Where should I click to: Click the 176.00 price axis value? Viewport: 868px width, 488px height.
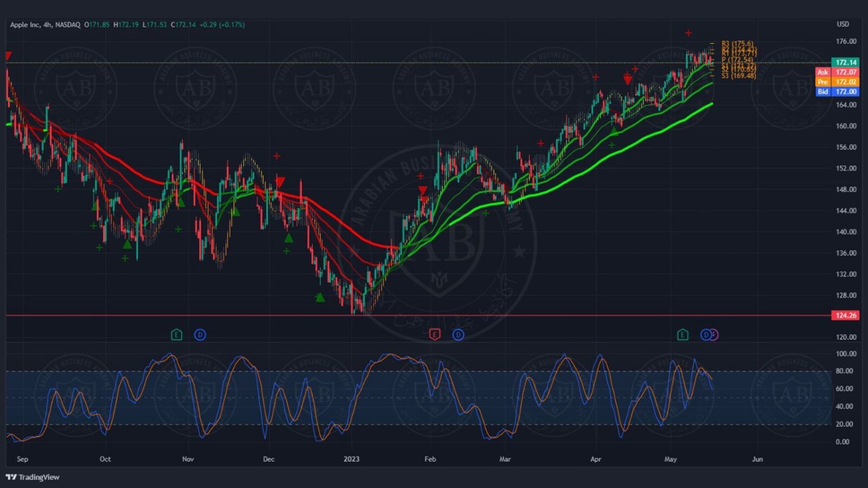(x=846, y=42)
